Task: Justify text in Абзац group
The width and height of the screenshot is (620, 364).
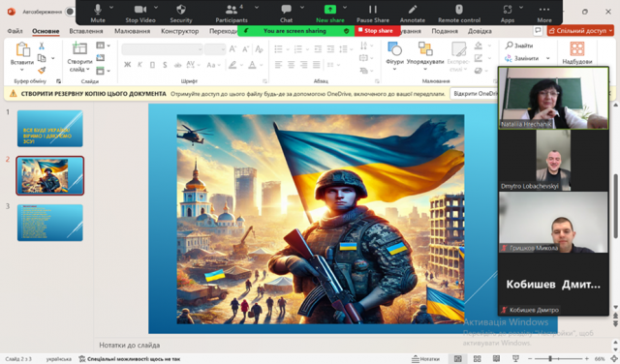Action: pos(317,65)
